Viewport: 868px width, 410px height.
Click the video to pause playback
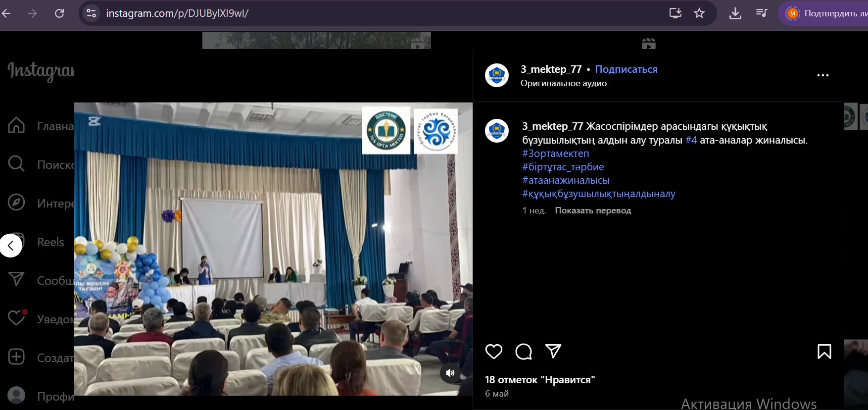pyautogui.click(x=273, y=249)
